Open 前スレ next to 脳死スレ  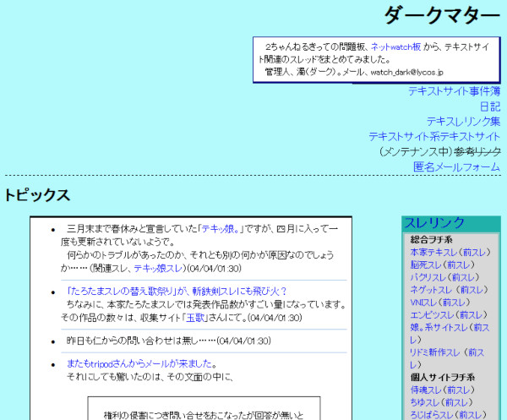[458, 265]
